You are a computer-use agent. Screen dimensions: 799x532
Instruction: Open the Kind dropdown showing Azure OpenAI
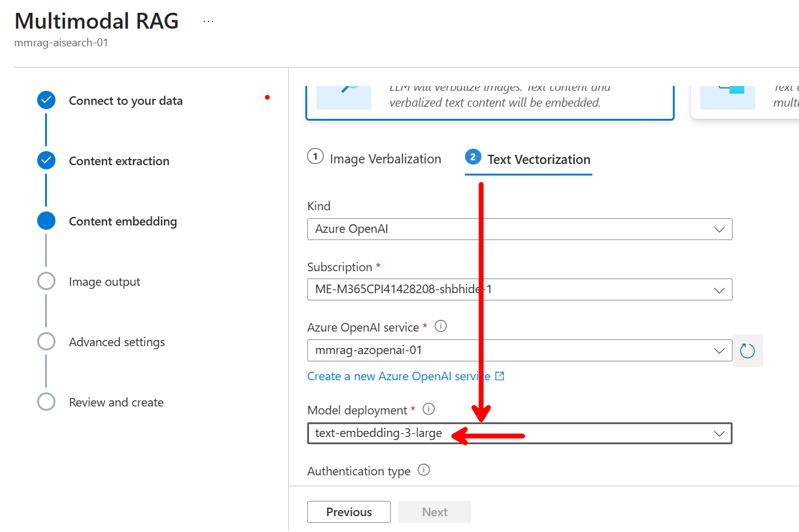click(519, 229)
